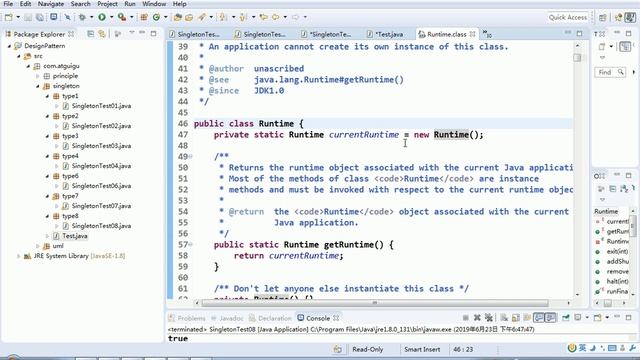Open SingletonTest08.java in Package Explorer
The width and height of the screenshot is (640, 360).
click(101, 226)
